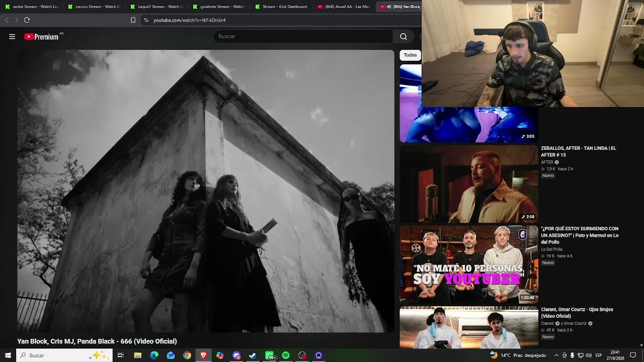Open the 'No maté 10 personas' thumbnail
The image size is (644, 362).
click(469, 264)
